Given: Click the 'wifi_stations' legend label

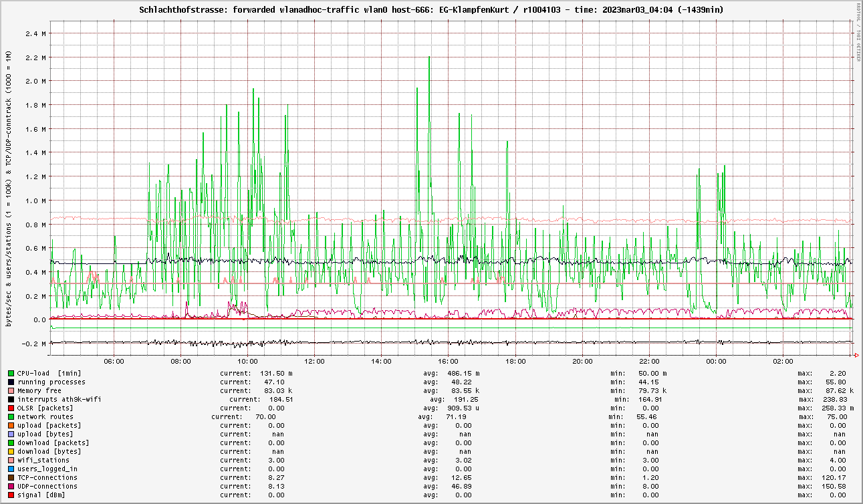Looking at the screenshot, I should click(43, 461).
